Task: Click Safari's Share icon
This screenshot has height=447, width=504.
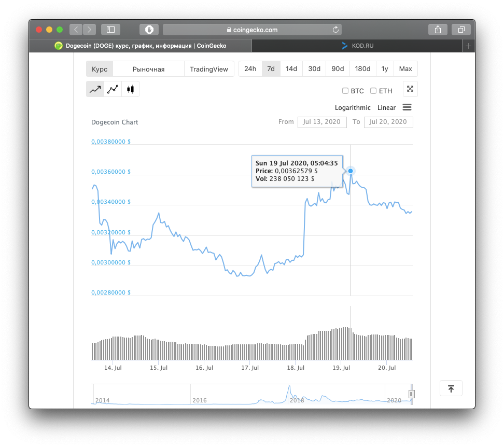Action: [x=438, y=30]
